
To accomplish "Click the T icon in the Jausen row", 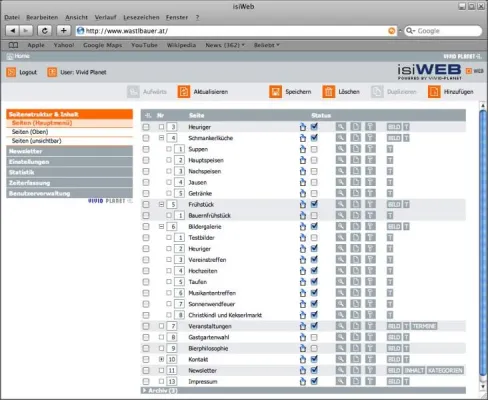I will 390,182.
